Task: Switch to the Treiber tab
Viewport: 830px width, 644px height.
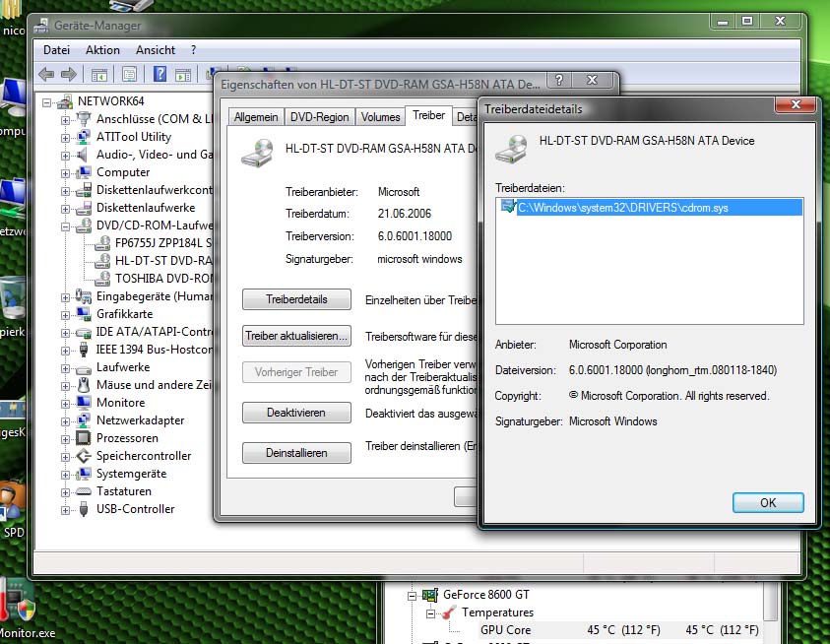Action: [x=428, y=115]
